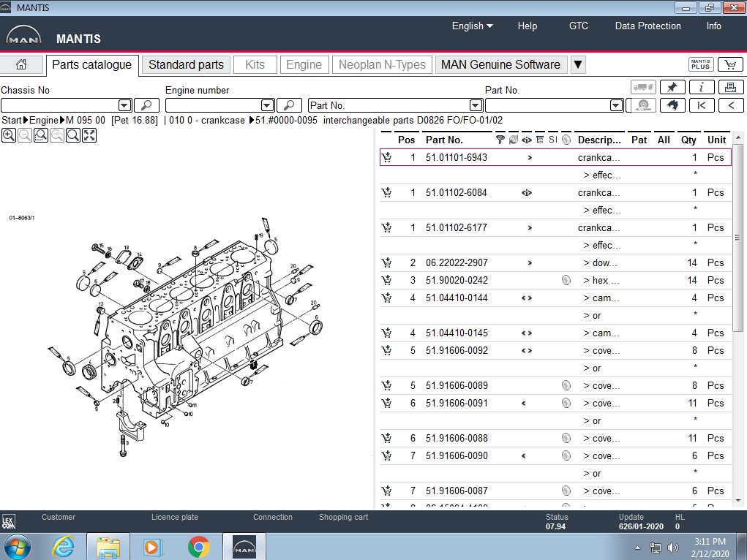Click the information 'i' icon button

point(702,87)
